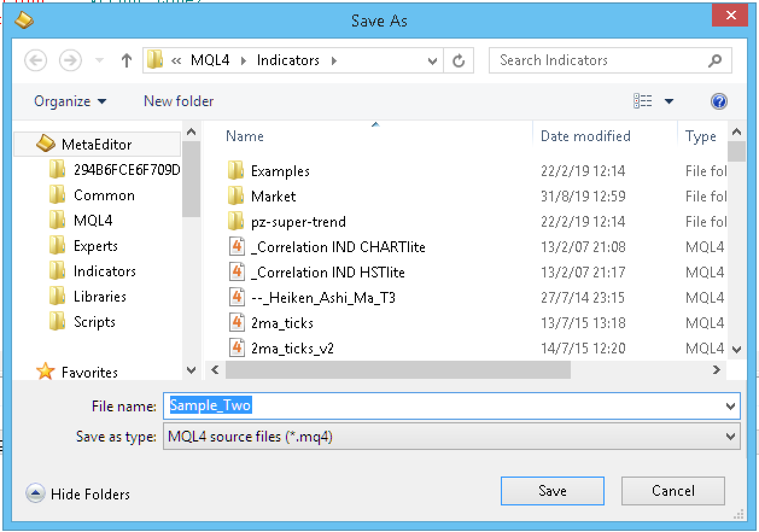The width and height of the screenshot is (759, 532).
Task: Go up one folder level
Action: pyautogui.click(x=126, y=60)
